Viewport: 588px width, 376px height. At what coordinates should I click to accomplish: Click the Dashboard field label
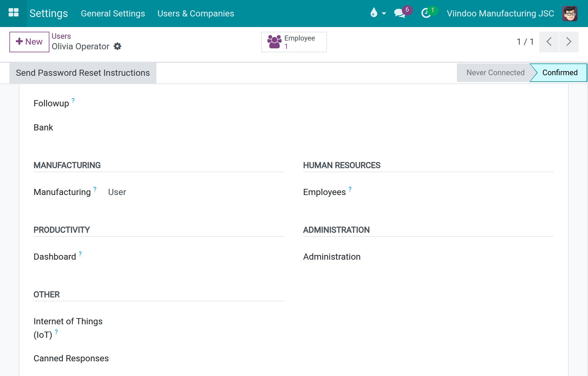pyautogui.click(x=55, y=257)
